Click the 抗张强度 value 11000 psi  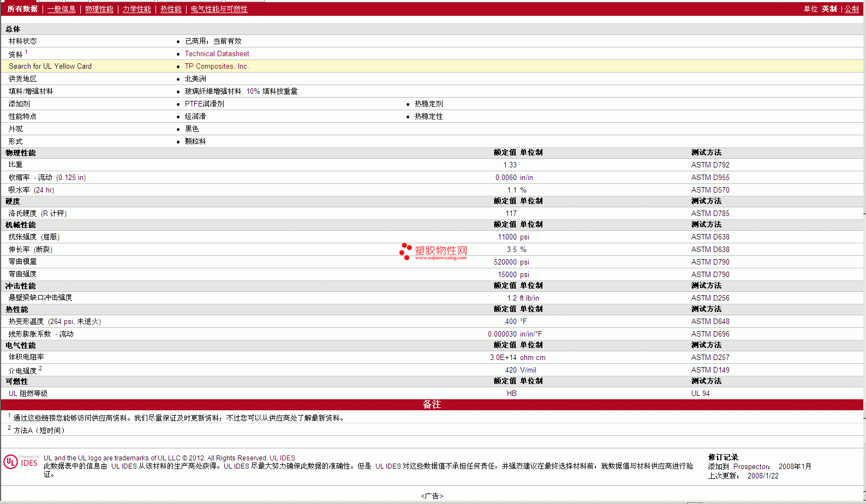click(513, 237)
